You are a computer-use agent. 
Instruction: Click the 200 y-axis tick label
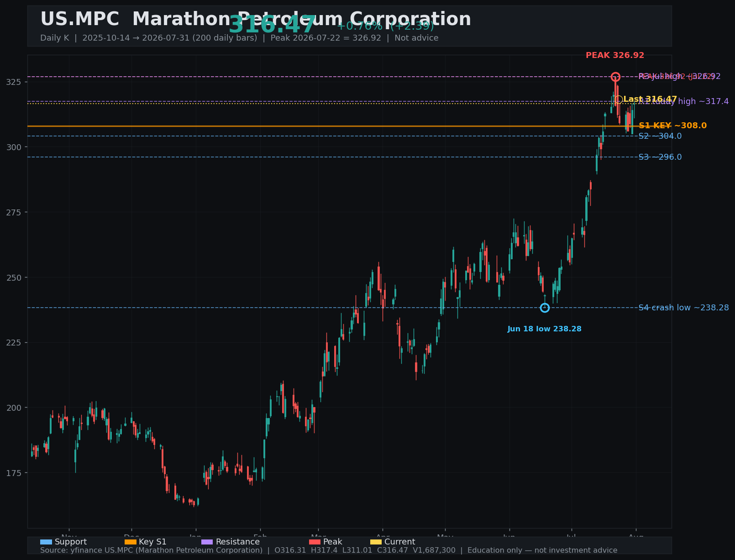click(x=15, y=408)
